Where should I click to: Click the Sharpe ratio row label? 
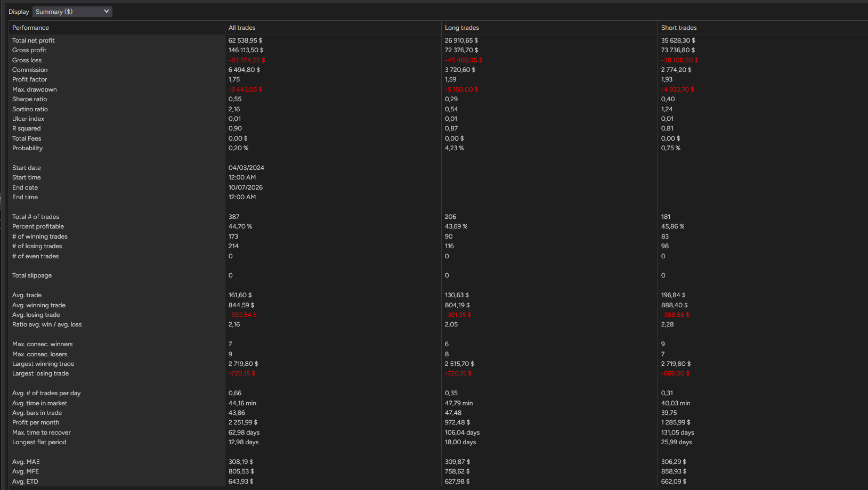[x=30, y=99]
